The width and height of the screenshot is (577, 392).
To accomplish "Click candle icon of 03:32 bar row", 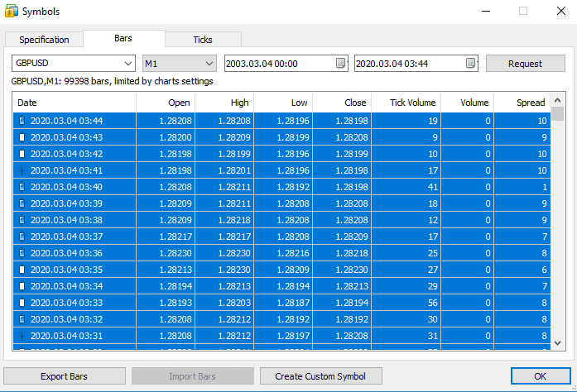I will (22, 319).
